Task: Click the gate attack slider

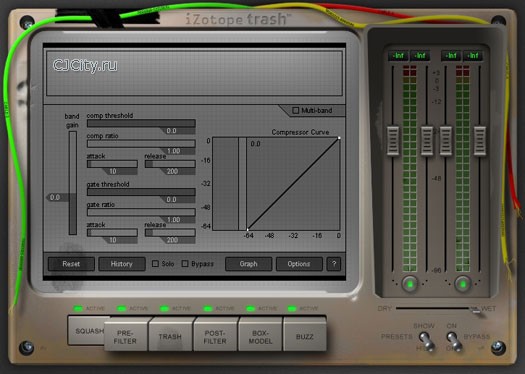Action: (x=112, y=232)
